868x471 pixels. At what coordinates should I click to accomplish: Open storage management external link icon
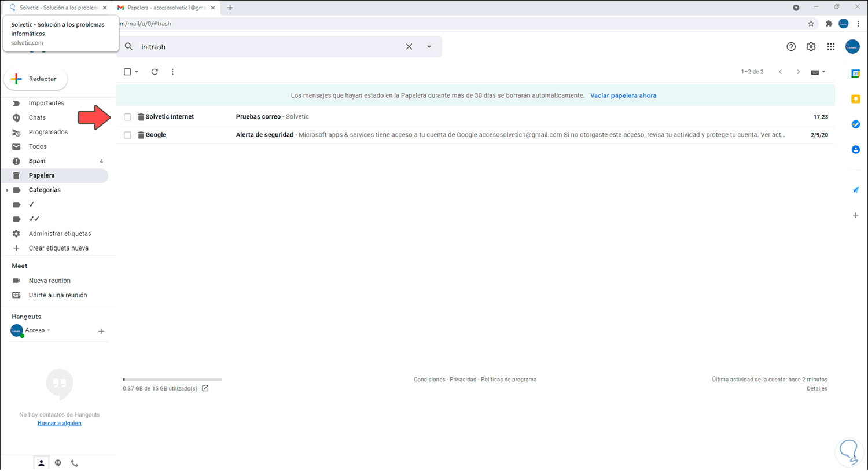tap(205, 388)
